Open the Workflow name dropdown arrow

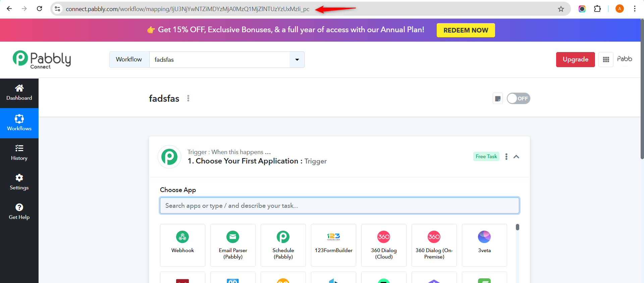(297, 60)
